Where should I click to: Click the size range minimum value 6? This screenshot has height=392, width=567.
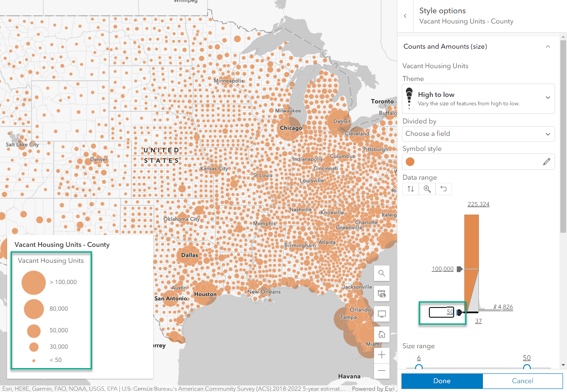(419, 358)
